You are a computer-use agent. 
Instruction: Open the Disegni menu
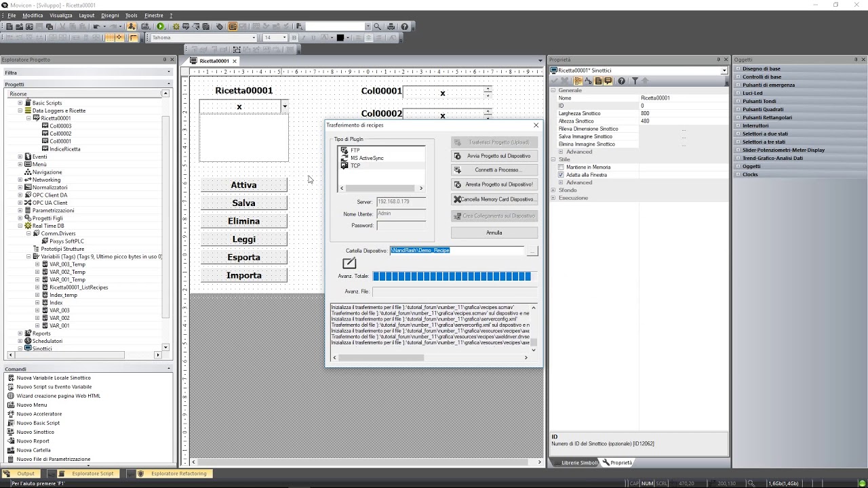(110, 16)
